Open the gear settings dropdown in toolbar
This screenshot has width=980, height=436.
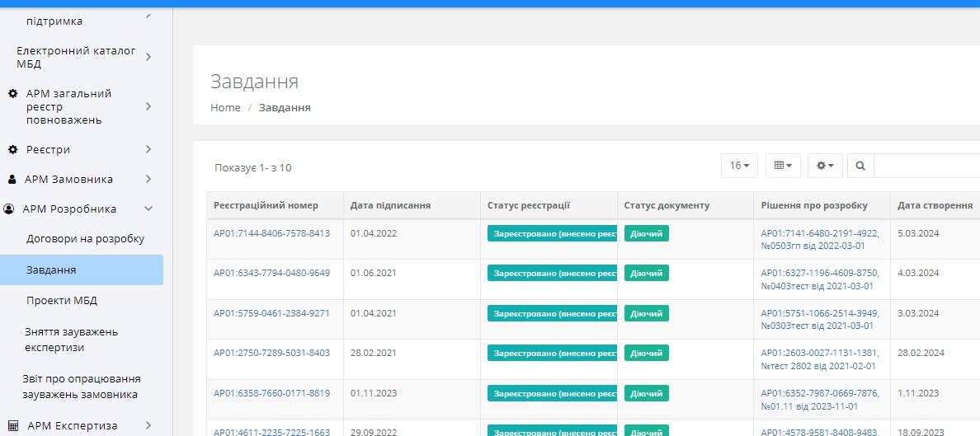[x=824, y=166]
